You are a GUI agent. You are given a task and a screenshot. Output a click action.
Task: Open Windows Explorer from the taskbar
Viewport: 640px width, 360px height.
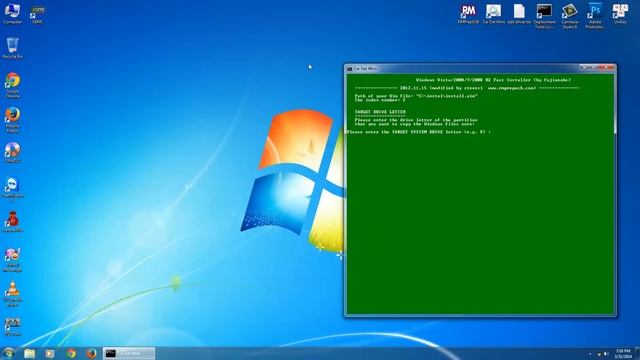click(29, 353)
